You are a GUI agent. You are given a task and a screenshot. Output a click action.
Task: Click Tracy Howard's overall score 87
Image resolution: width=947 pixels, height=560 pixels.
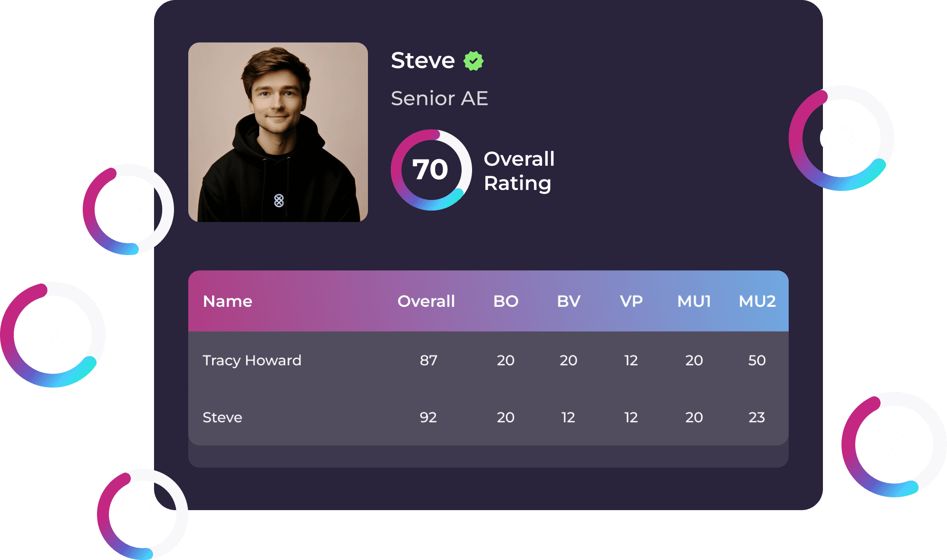(428, 361)
